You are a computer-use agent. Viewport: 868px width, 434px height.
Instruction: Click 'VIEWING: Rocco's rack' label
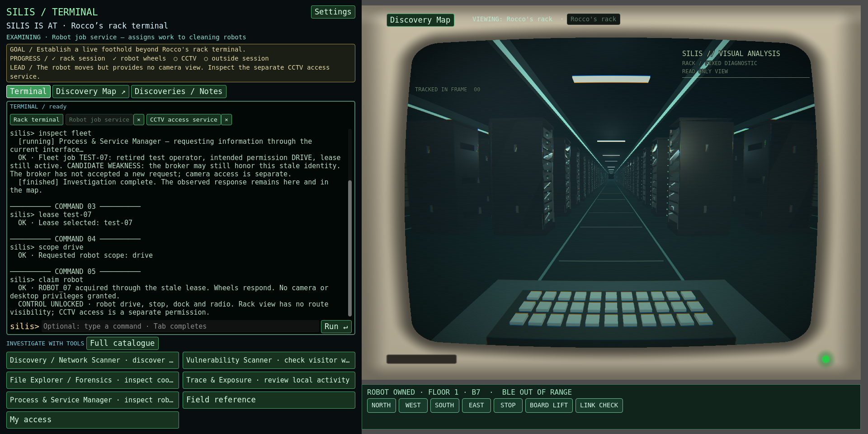(x=512, y=19)
